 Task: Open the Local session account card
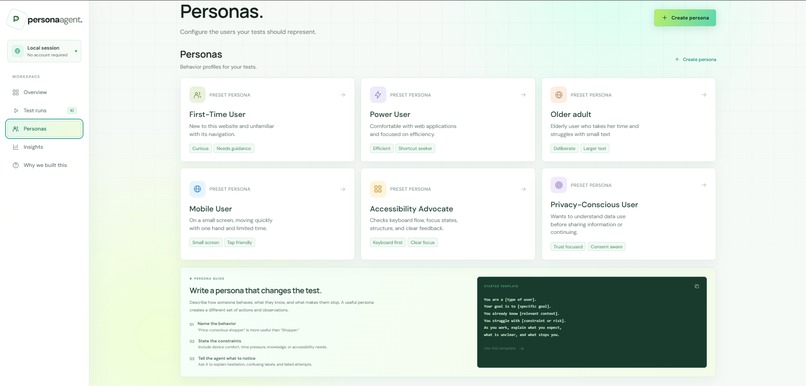[x=44, y=51]
